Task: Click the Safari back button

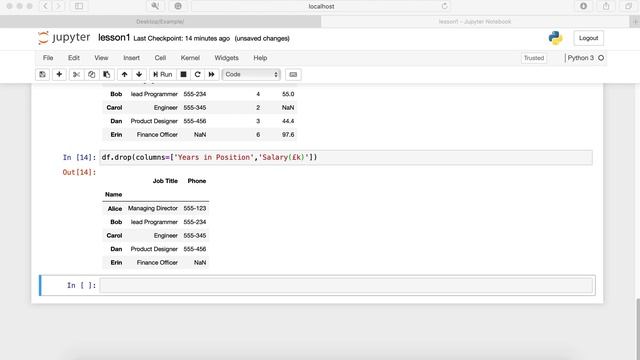Action: (x=45, y=6)
